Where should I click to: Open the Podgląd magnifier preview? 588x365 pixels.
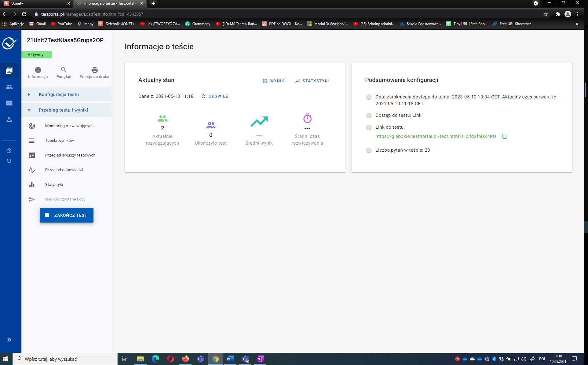64,70
